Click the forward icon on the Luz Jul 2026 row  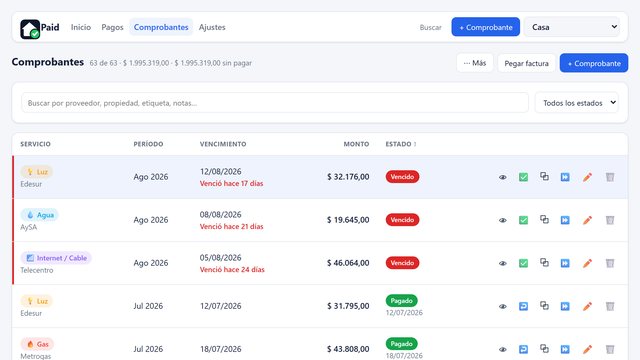565,306
